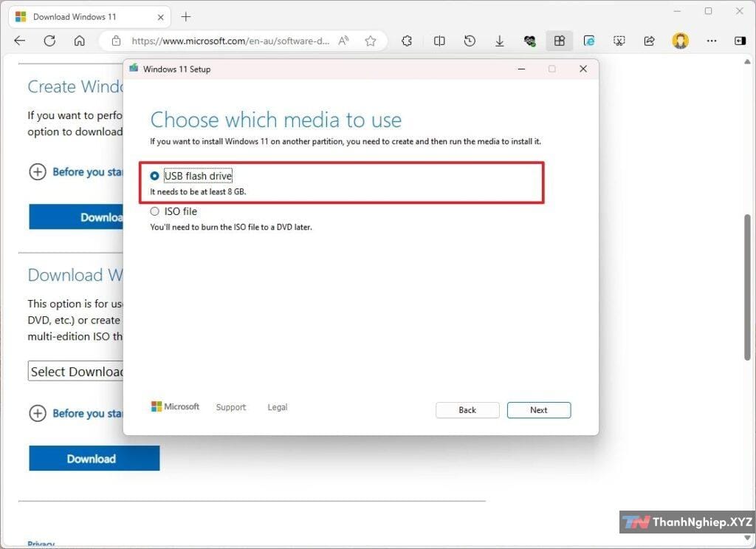Image resolution: width=756 pixels, height=549 pixels.
Task: Click the Back button in Setup
Action: [467, 410]
